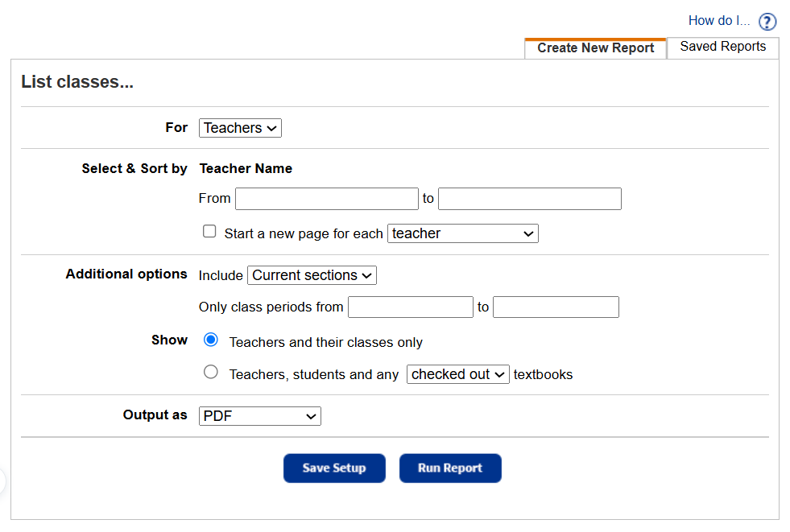Image resolution: width=790 pixels, height=532 pixels.
Task: Click the class periods 'to' field
Action: coord(556,307)
